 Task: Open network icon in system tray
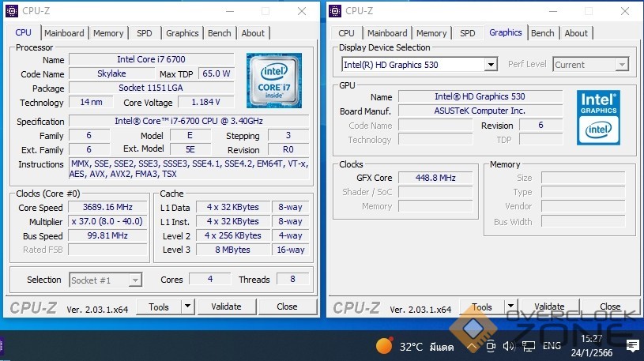point(529,347)
